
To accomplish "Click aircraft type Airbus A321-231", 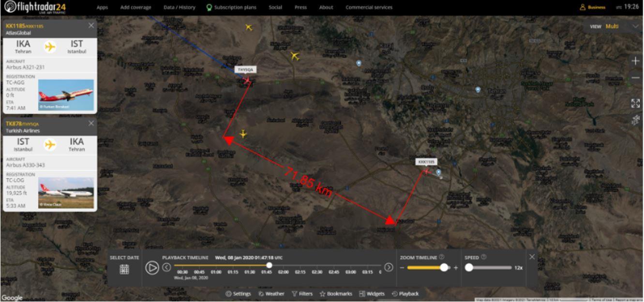I will 26,67.
